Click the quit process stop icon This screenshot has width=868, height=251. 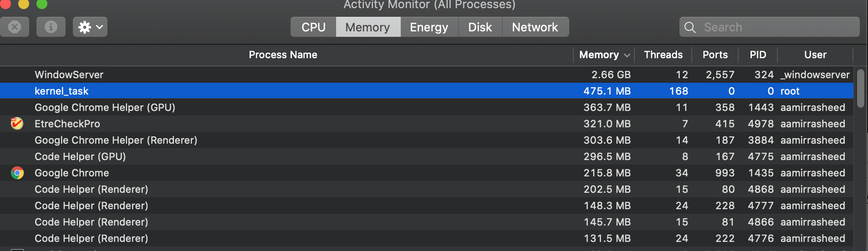(x=15, y=27)
